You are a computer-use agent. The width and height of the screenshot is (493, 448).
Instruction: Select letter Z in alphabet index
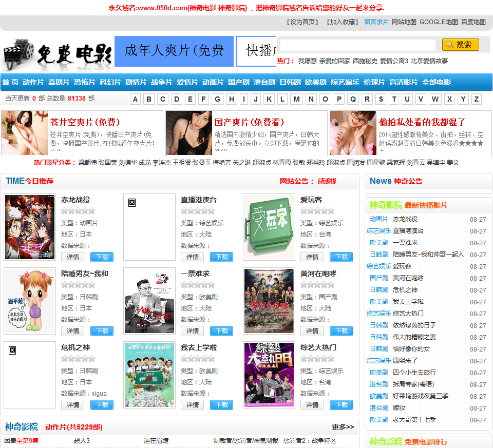[x=477, y=99]
